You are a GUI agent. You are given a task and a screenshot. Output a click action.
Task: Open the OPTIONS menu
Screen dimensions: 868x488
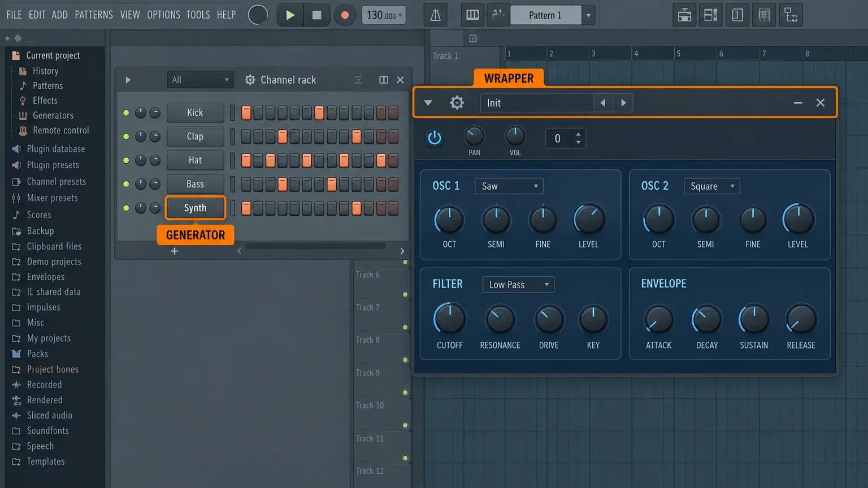(x=163, y=15)
